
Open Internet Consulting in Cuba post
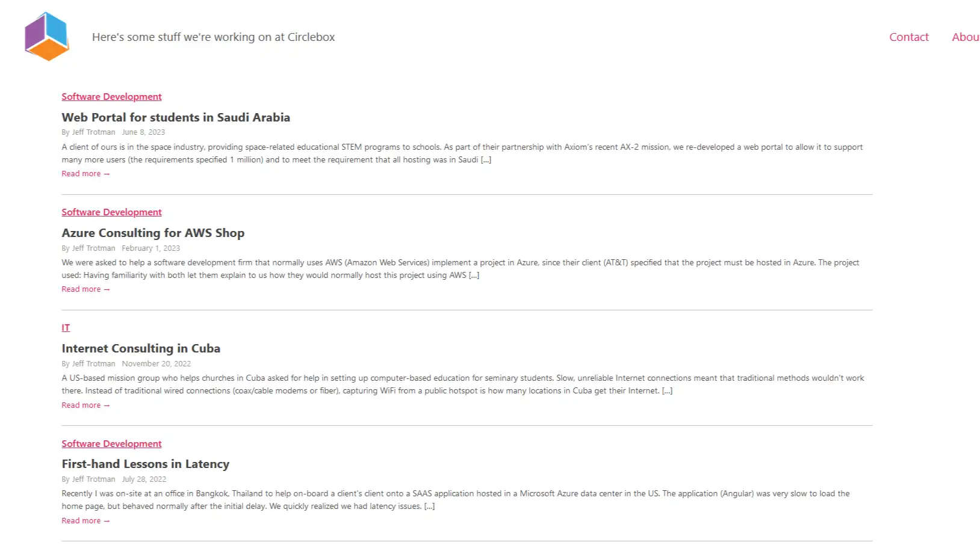[141, 348]
